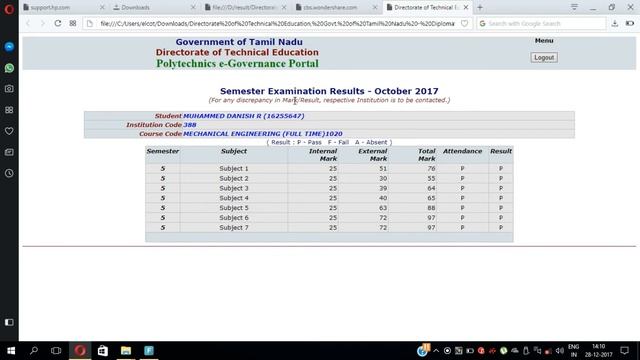Click the Subject 5 row label
640x360 pixels.
(x=233, y=208)
